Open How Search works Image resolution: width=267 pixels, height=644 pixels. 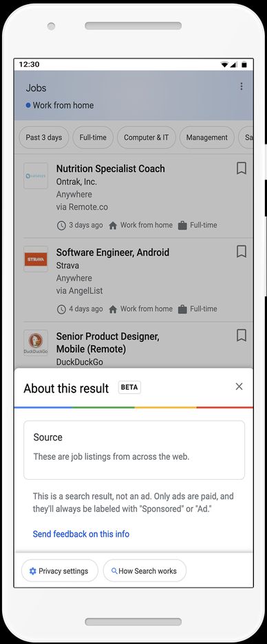145,571
